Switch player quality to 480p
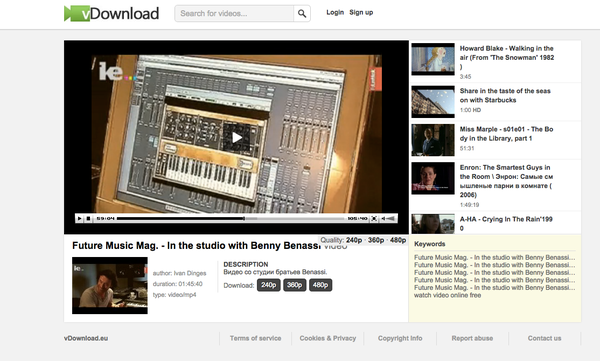 tap(398, 240)
